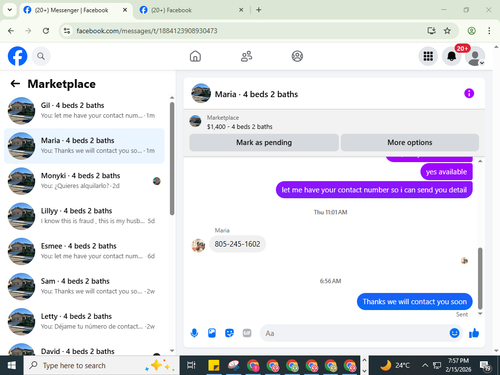Choose a sticker icon in composer
This screenshot has width=500, height=375.
[229, 333]
